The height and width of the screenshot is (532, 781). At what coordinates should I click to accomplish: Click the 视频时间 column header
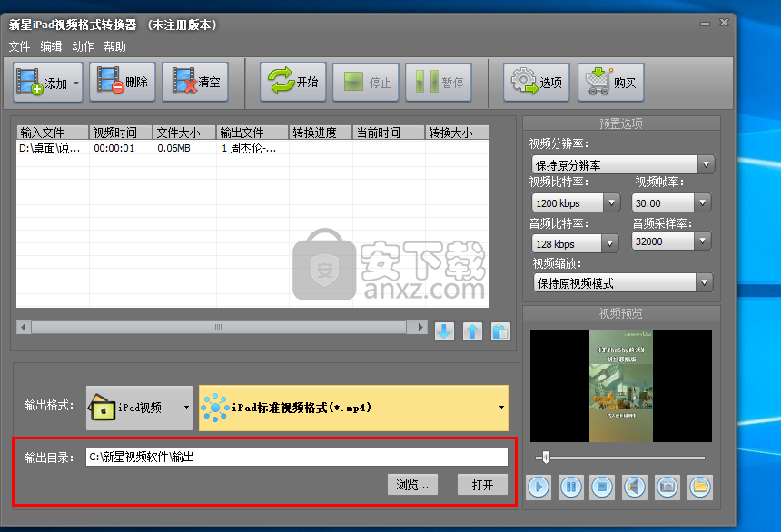[x=121, y=133]
